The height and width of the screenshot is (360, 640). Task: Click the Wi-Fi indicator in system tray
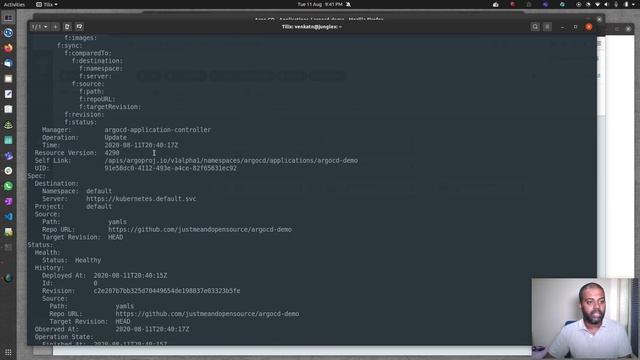coord(598,4)
